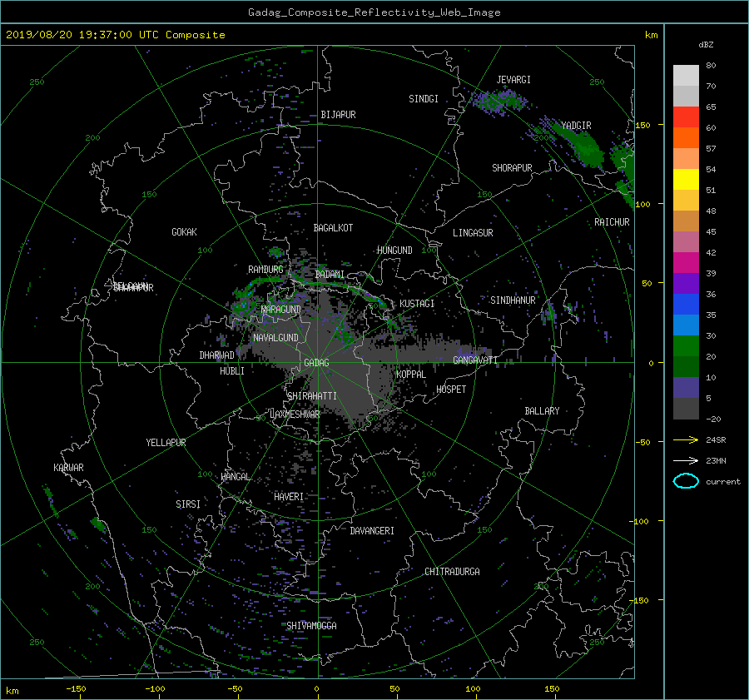Image resolution: width=749 pixels, height=700 pixels.
Task: Click the HAVERI city label
Action: coord(289,497)
